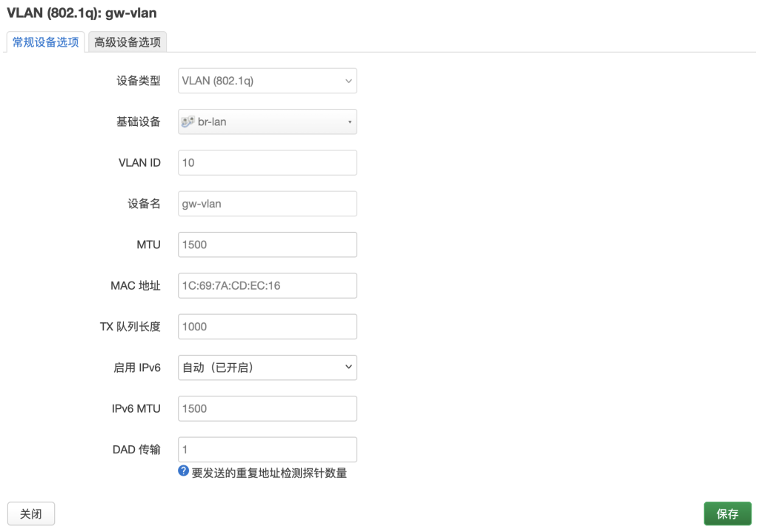759x532 pixels.
Task: Click the help icon beside DAD 传输
Action: 182,471
